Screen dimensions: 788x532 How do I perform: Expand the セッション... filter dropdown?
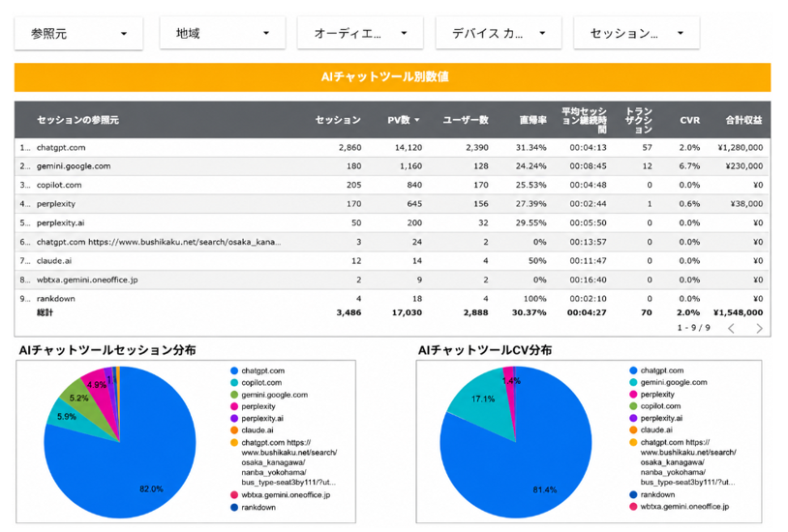click(x=637, y=33)
